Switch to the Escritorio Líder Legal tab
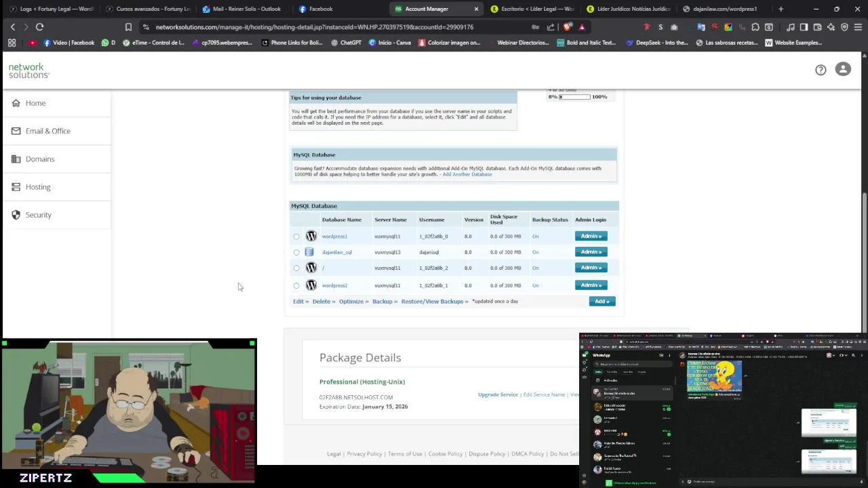This screenshot has width=868, height=488. pos(533,9)
